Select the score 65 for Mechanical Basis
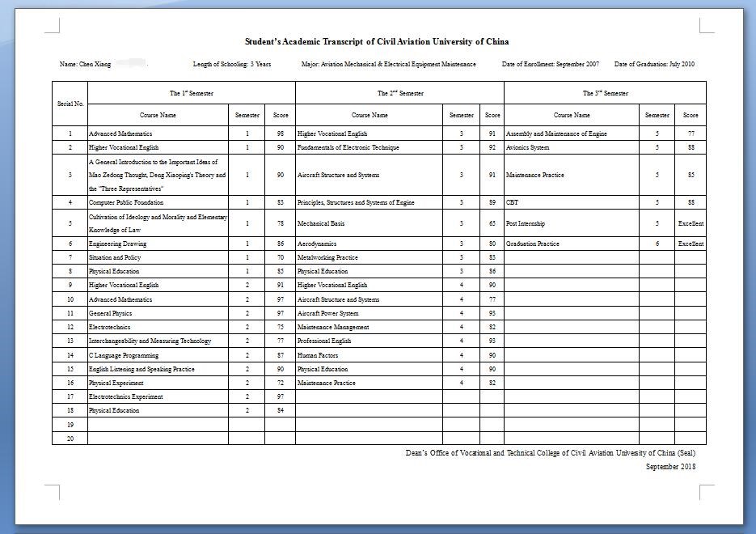The height and width of the screenshot is (534, 756). (x=492, y=223)
